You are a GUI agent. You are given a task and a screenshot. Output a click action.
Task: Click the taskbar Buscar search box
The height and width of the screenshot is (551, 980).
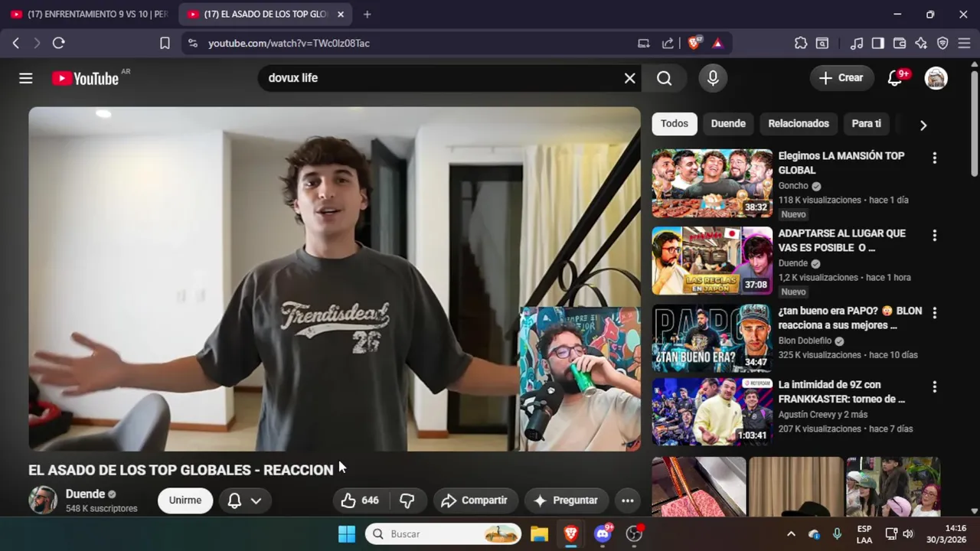coord(443,534)
